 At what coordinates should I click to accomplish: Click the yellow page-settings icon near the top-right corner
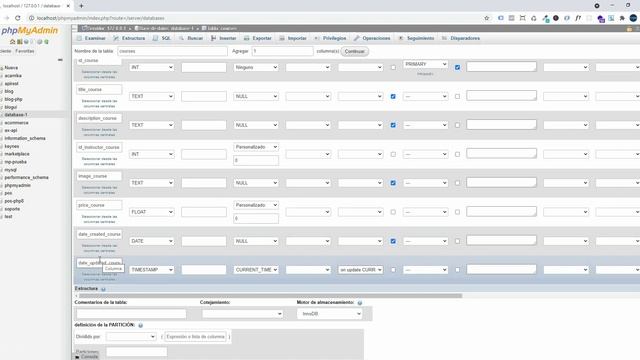[x=629, y=29]
